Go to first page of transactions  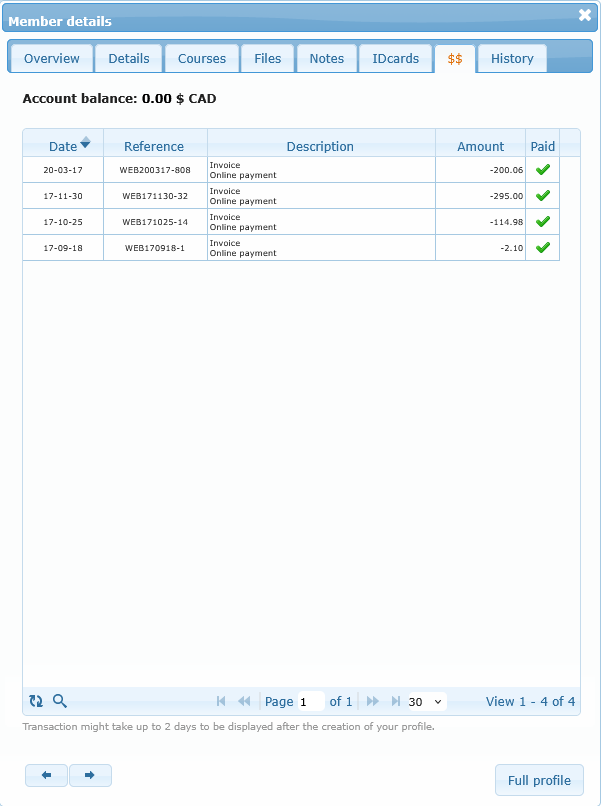221,701
